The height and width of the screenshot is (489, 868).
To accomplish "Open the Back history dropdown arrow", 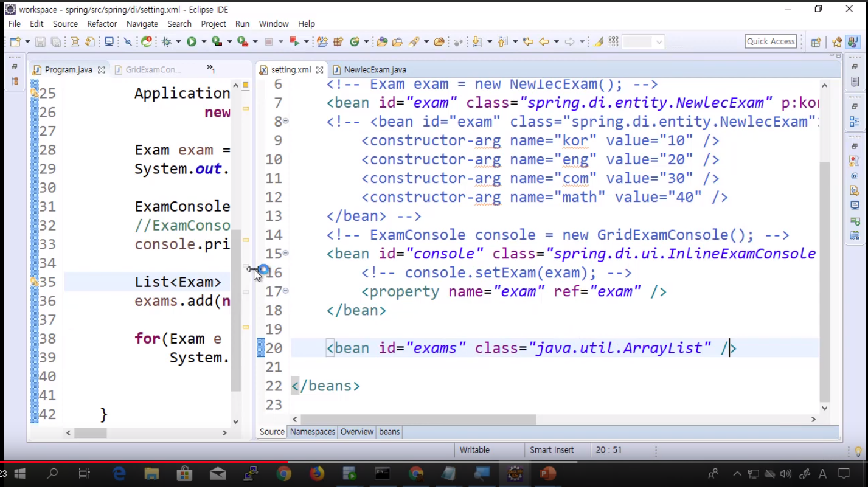I will click(x=556, y=42).
